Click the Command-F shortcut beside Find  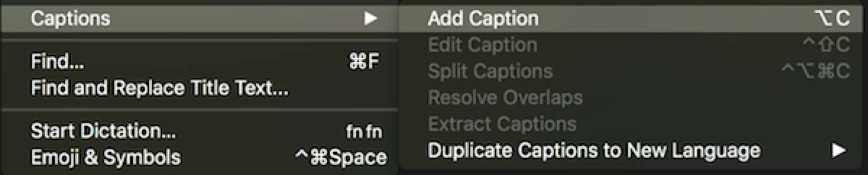pyautogui.click(x=363, y=62)
